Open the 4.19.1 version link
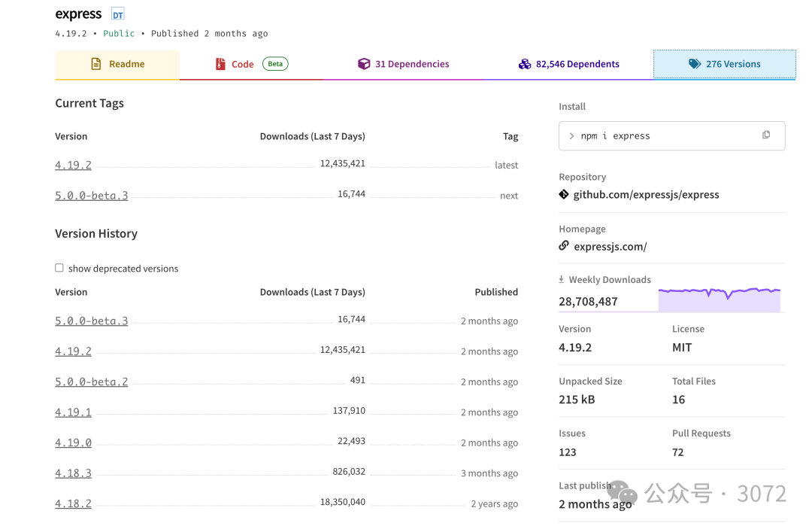The height and width of the screenshot is (526, 812). click(x=73, y=412)
